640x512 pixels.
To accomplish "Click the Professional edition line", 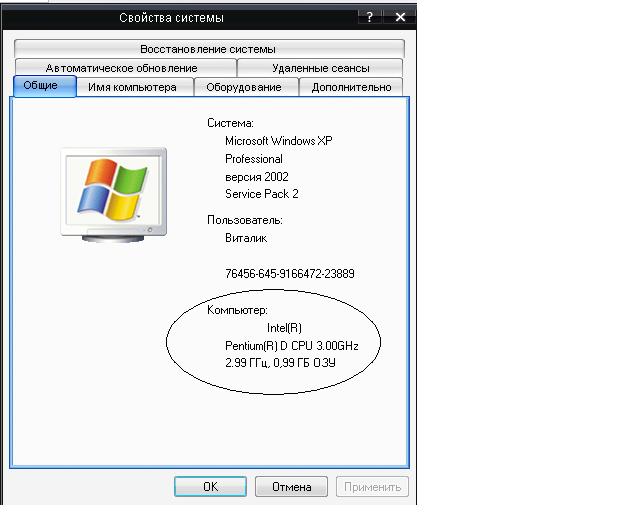I will click(253, 159).
